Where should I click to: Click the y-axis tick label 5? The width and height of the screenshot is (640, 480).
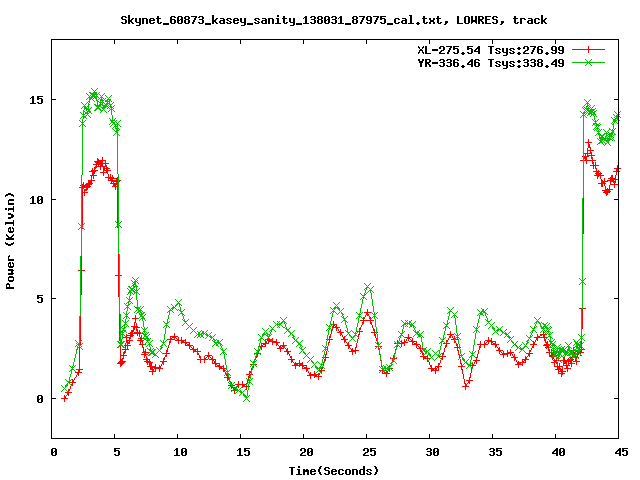point(40,299)
